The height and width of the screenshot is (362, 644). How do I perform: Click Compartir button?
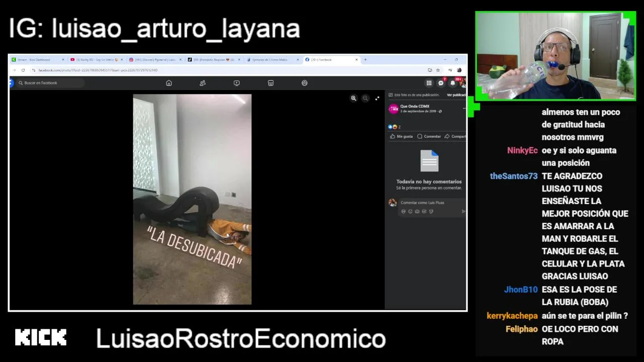pyautogui.click(x=455, y=136)
